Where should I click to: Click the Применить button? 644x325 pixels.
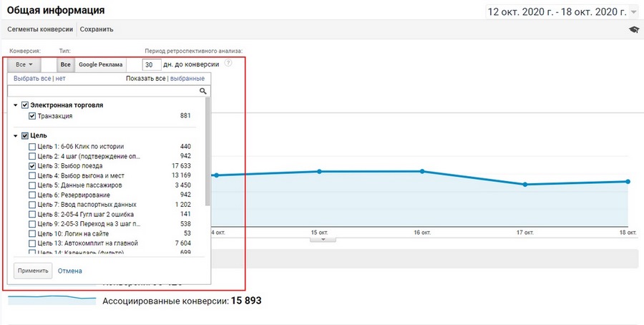click(x=33, y=271)
